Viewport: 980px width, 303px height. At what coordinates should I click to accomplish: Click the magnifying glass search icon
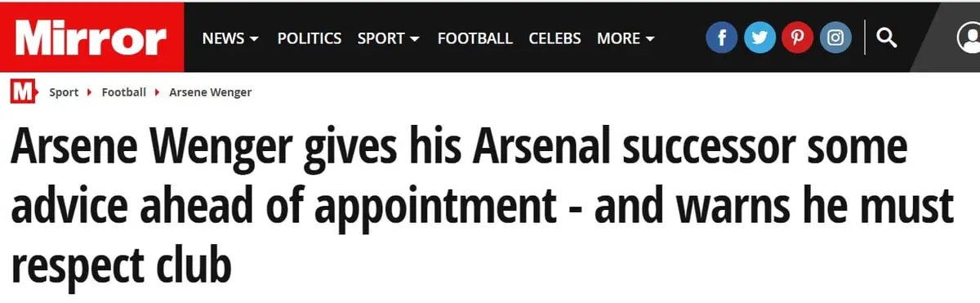click(887, 38)
